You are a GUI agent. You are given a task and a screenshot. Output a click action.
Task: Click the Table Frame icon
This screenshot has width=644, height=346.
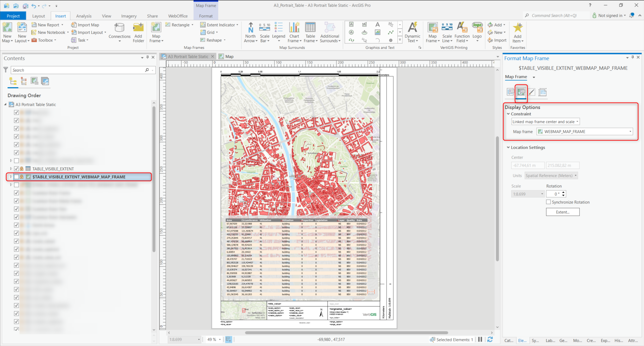tap(310, 27)
